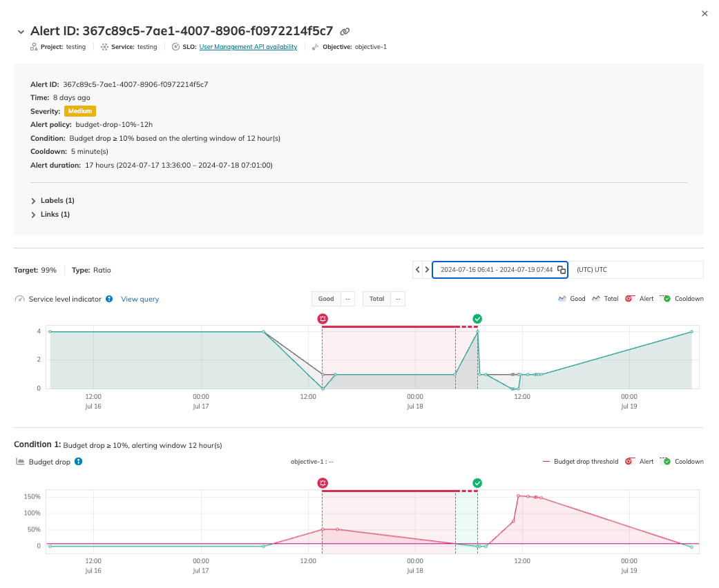Toggle Alert in SLI chart legend
Viewport: 719px width, 588px height.
[x=639, y=299]
